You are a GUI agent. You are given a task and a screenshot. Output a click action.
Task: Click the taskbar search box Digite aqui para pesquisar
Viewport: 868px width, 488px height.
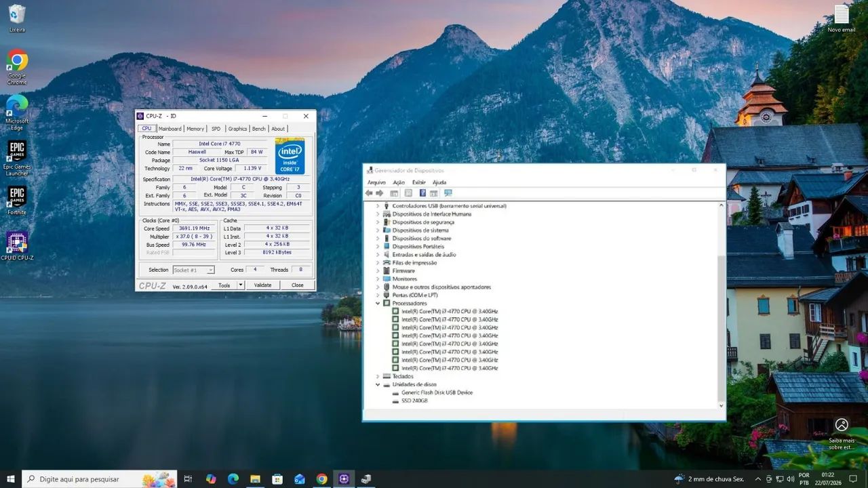coord(100,479)
